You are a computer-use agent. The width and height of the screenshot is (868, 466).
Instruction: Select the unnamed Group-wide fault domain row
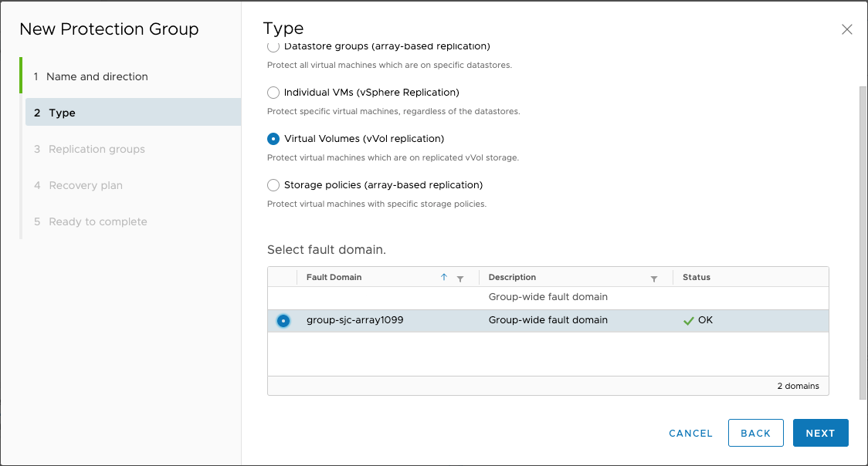(548, 297)
